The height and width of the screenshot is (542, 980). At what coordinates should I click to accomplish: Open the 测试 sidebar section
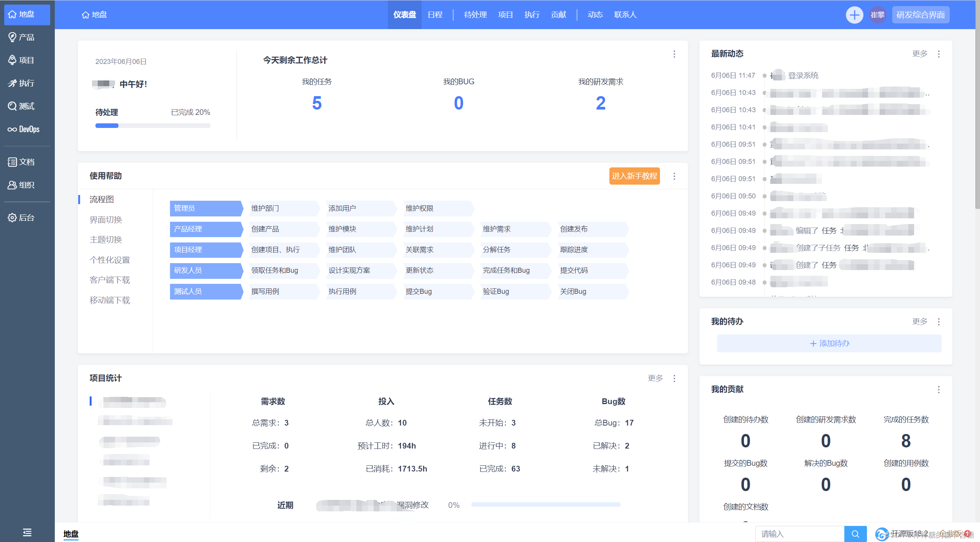tap(21, 106)
